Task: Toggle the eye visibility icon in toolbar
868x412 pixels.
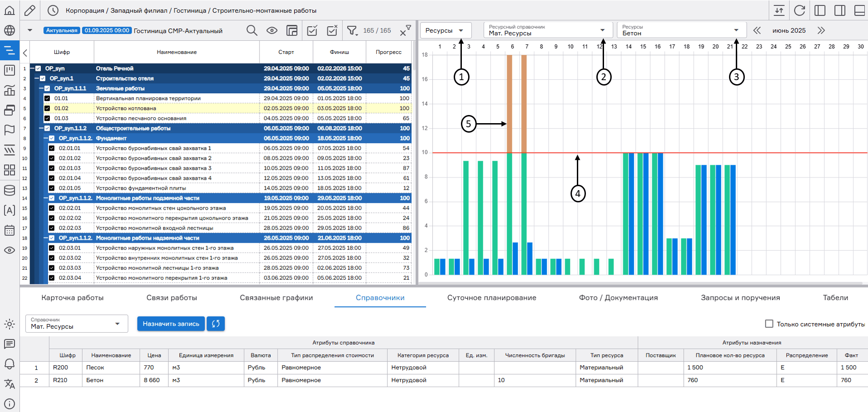Action: click(272, 30)
